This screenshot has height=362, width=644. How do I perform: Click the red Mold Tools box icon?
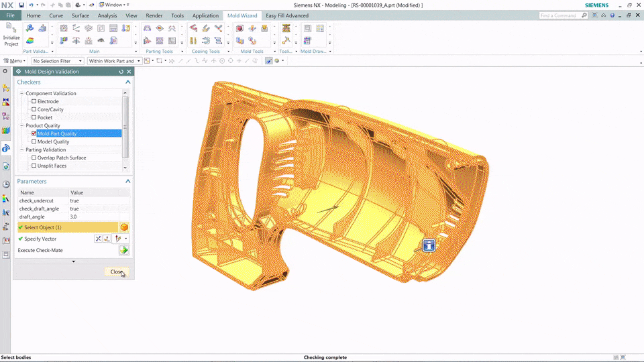[x=240, y=28]
